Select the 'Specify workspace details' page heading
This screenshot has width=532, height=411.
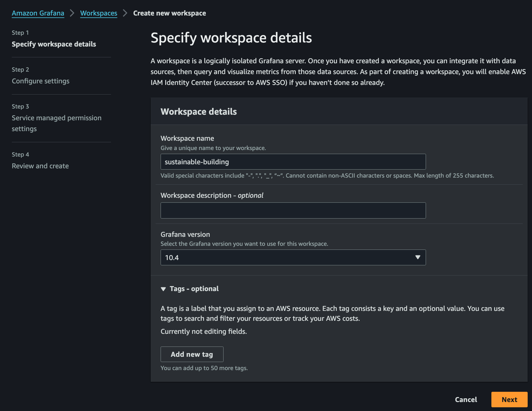231,38
